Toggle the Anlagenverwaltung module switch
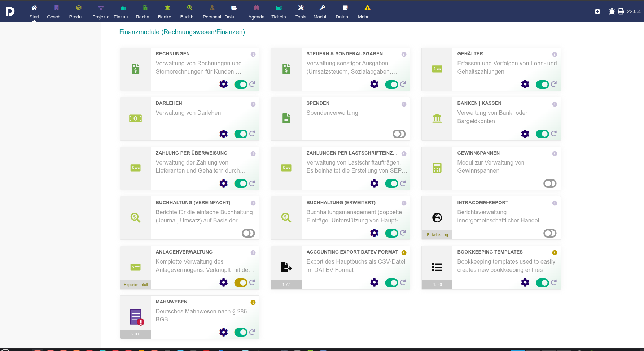The width and height of the screenshot is (644, 351). (241, 283)
